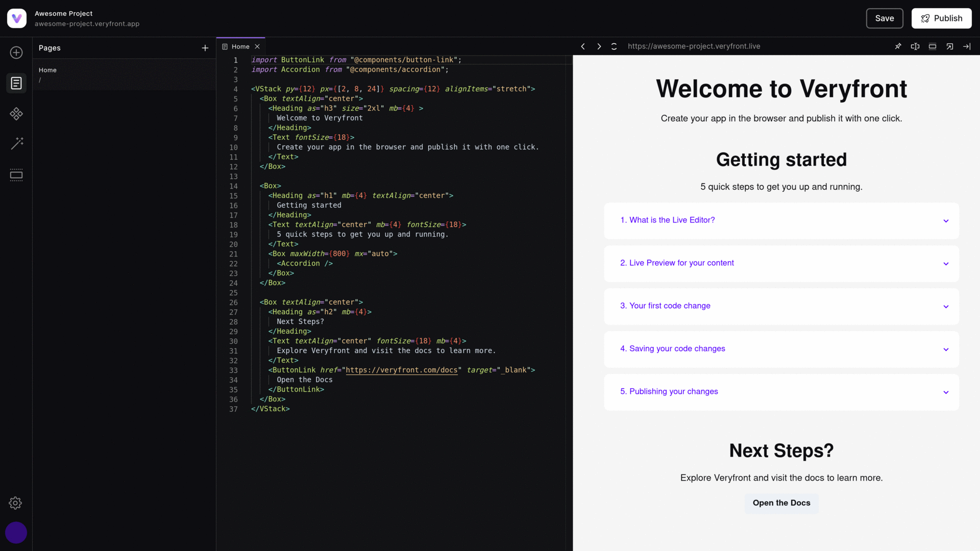
Task: Click 'Next Steps?' preview heading
Action: pos(781,450)
